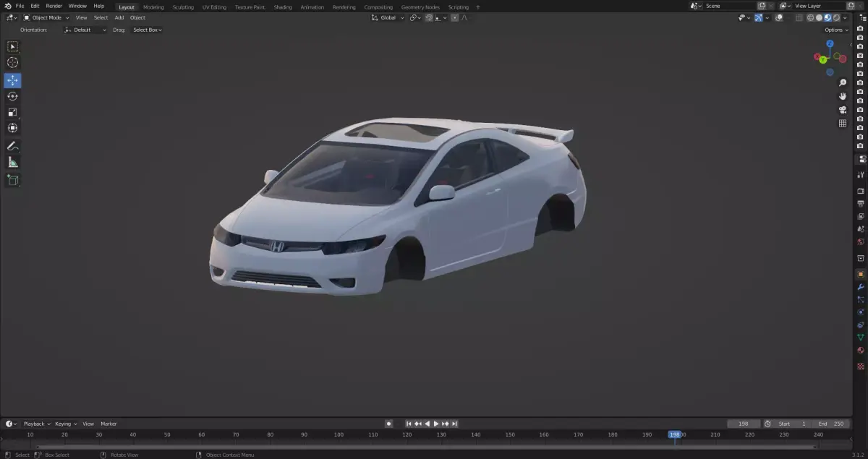Screen dimensions: 868x459
Task: Open the Texture properties checker tab
Action: click(861, 366)
